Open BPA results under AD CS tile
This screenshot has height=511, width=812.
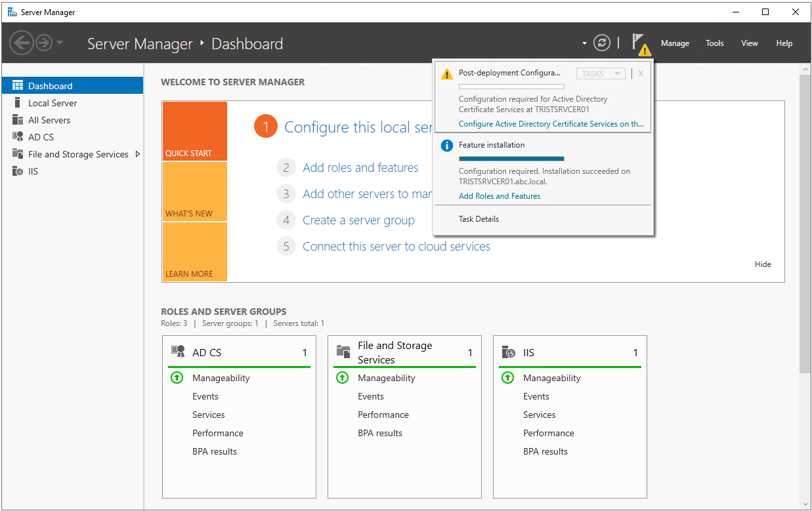215,451
